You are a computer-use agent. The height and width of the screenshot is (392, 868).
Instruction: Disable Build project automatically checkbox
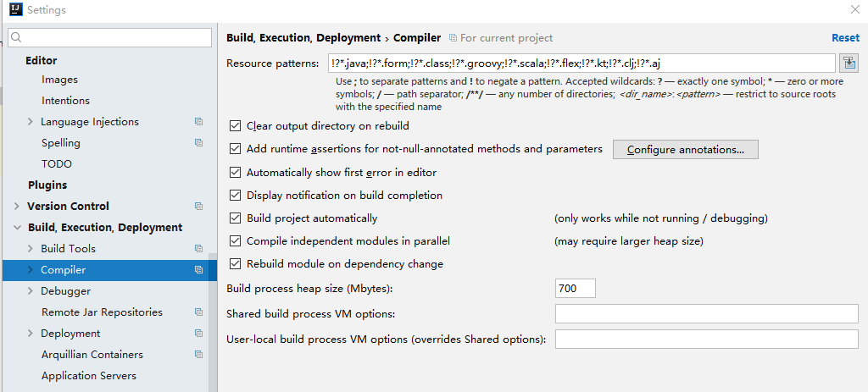click(x=236, y=218)
